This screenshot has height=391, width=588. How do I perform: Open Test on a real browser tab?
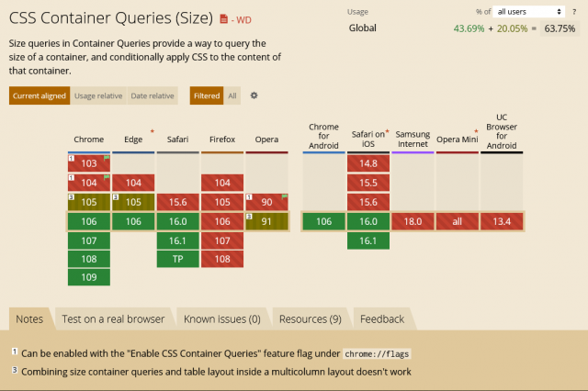tap(113, 319)
